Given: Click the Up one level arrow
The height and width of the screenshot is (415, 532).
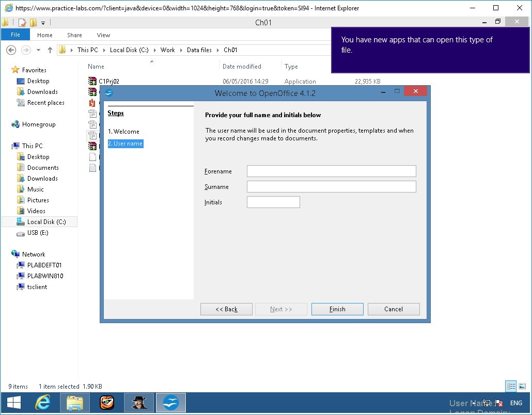Looking at the screenshot, I should coord(50,50).
